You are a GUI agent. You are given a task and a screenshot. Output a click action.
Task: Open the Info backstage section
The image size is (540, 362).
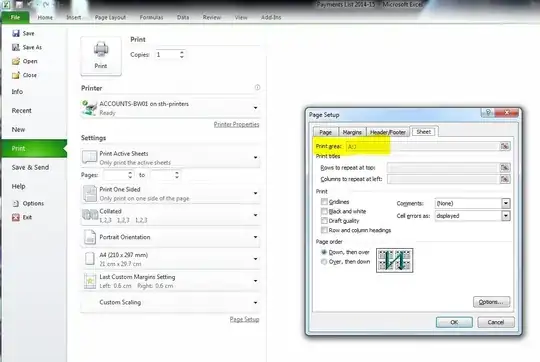(17, 92)
